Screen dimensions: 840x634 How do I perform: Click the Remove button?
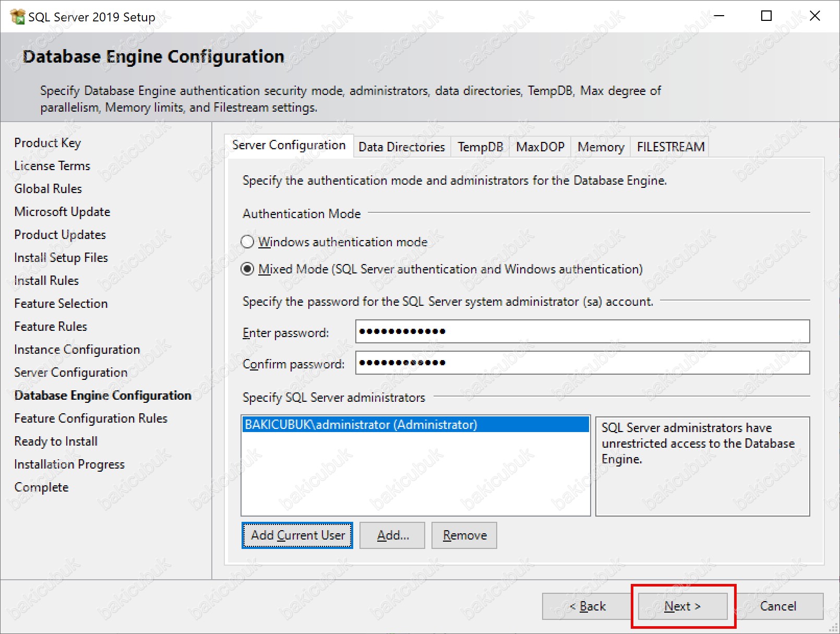click(464, 535)
